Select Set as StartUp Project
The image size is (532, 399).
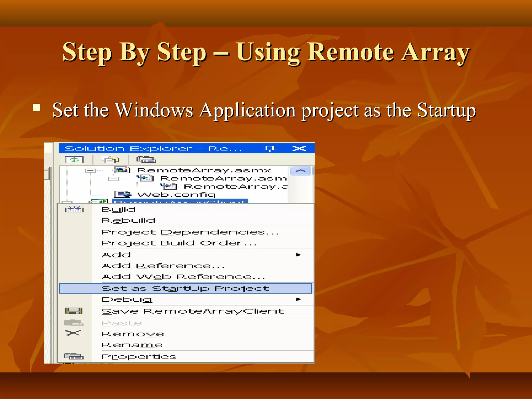pos(185,288)
